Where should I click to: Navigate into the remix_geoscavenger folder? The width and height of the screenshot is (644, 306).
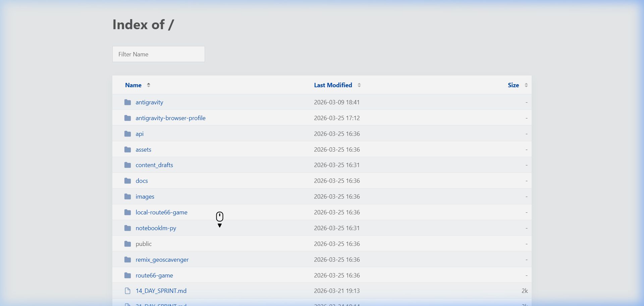pos(162,260)
